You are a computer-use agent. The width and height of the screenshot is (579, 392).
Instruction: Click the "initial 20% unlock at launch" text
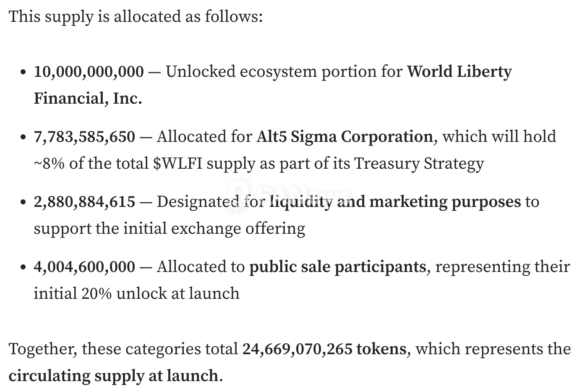tap(136, 293)
